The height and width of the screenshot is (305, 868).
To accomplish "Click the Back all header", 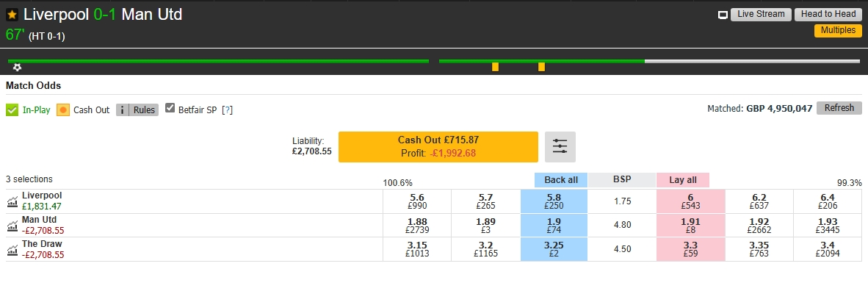I will (x=561, y=180).
